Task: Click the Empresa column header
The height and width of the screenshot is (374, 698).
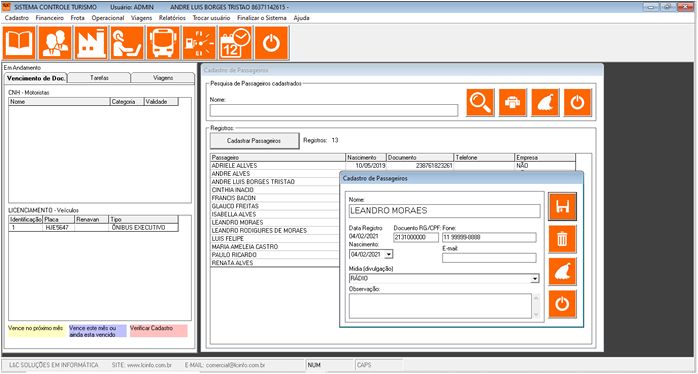Action: (x=545, y=158)
